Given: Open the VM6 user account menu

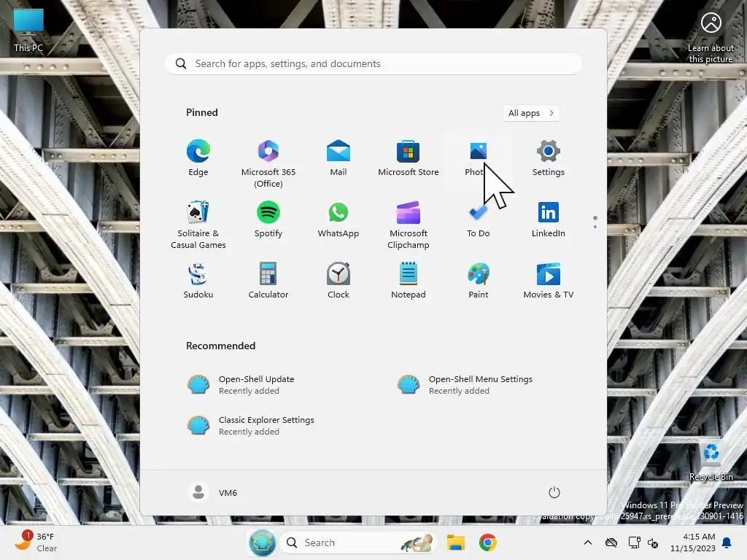Looking at the screenshot, I should (213, 492).
